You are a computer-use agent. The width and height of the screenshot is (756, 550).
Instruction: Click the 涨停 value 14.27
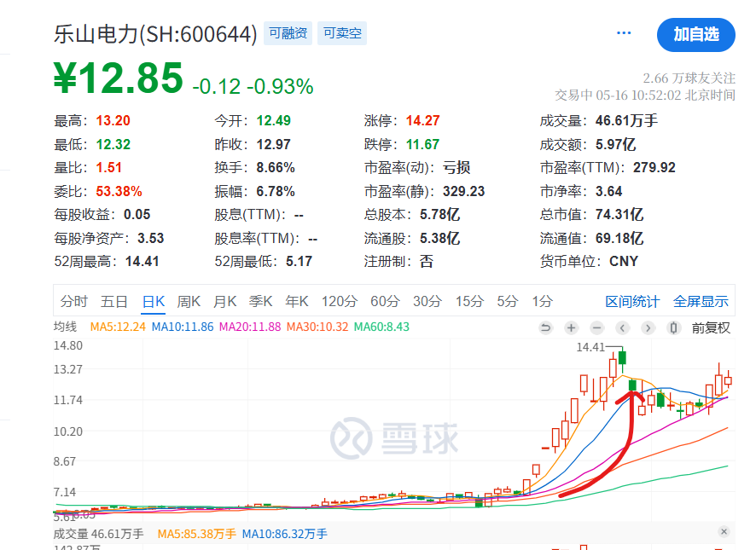(423, 120)
